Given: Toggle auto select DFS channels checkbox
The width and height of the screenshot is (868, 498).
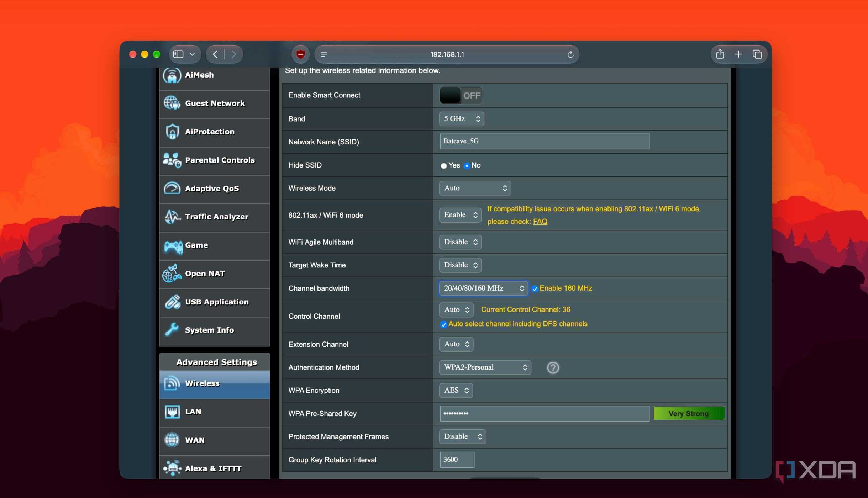Looking at the screenshot, I should (443, 324).
